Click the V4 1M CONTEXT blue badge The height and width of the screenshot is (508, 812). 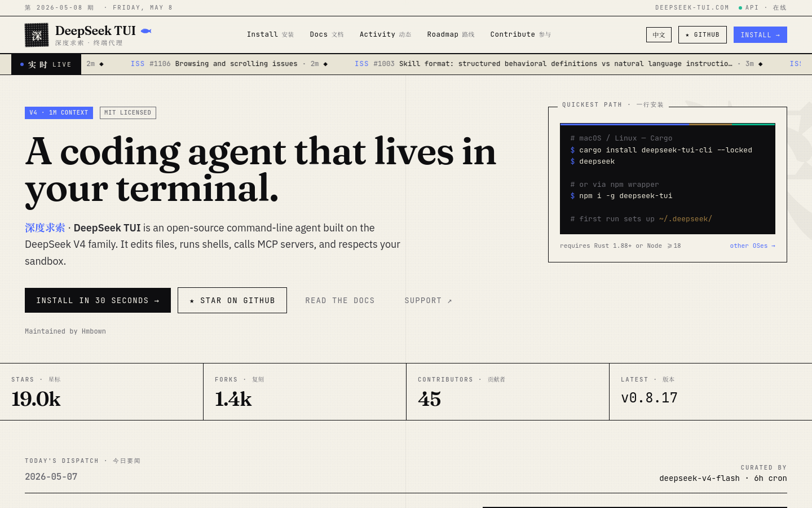coord(59,113)
